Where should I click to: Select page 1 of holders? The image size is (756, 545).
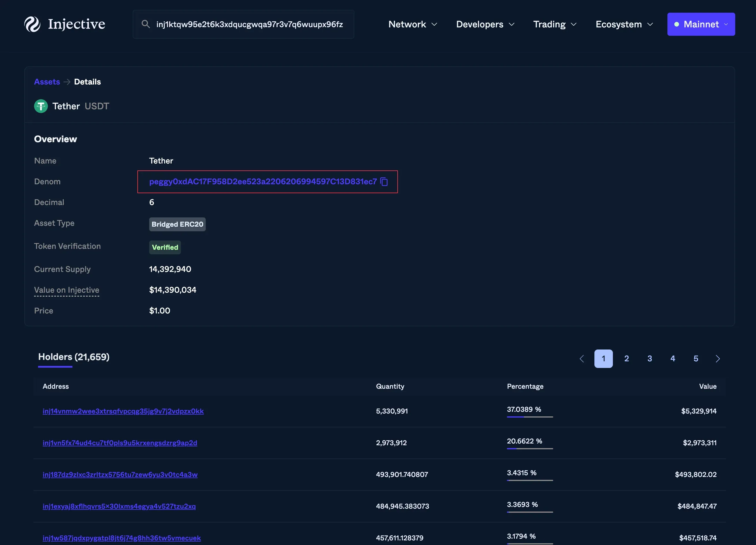coord(603,359)
